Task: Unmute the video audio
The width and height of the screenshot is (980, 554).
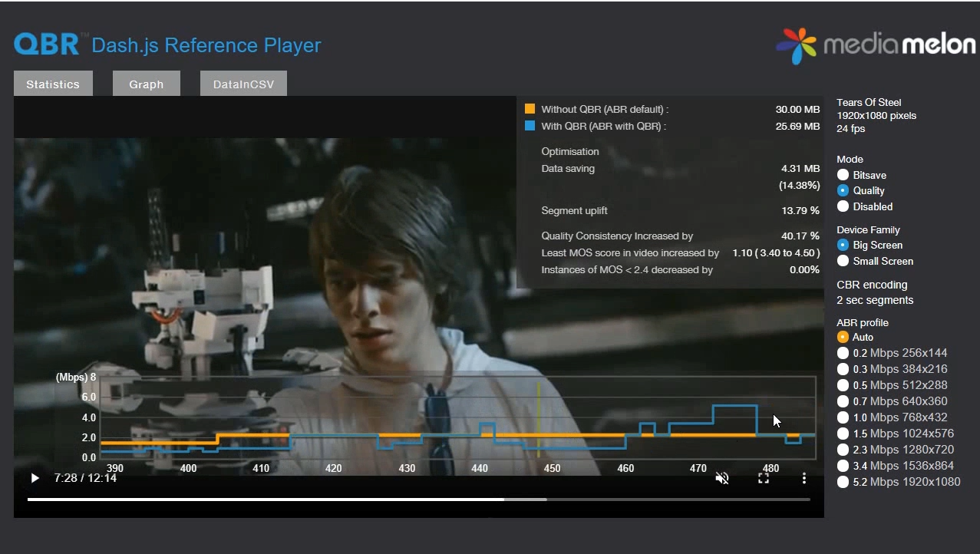Action: point(722,478)
